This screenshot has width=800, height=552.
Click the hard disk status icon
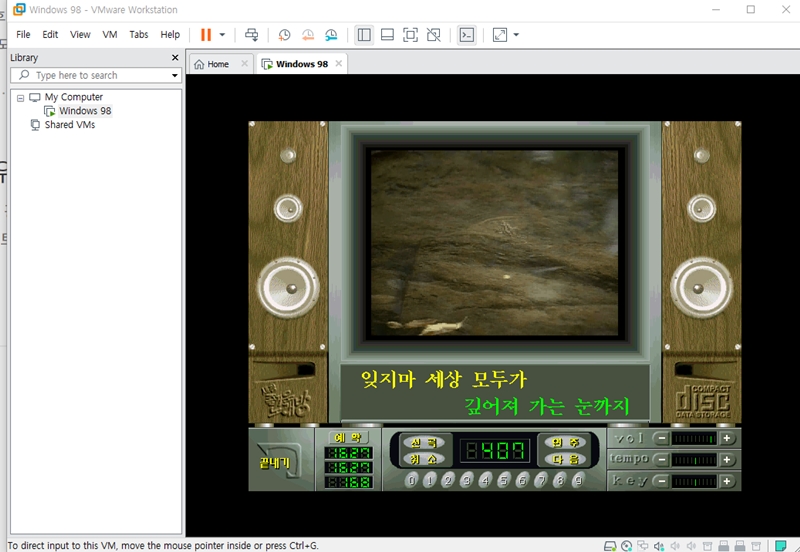click(x=610, y=546)
